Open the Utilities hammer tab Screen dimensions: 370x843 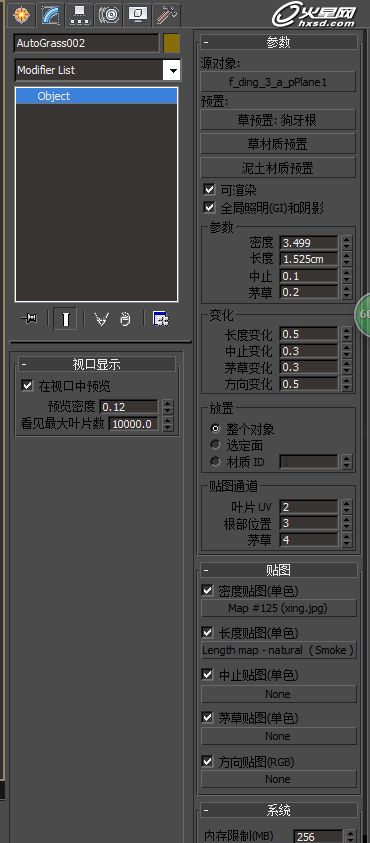tap(166, 15)
